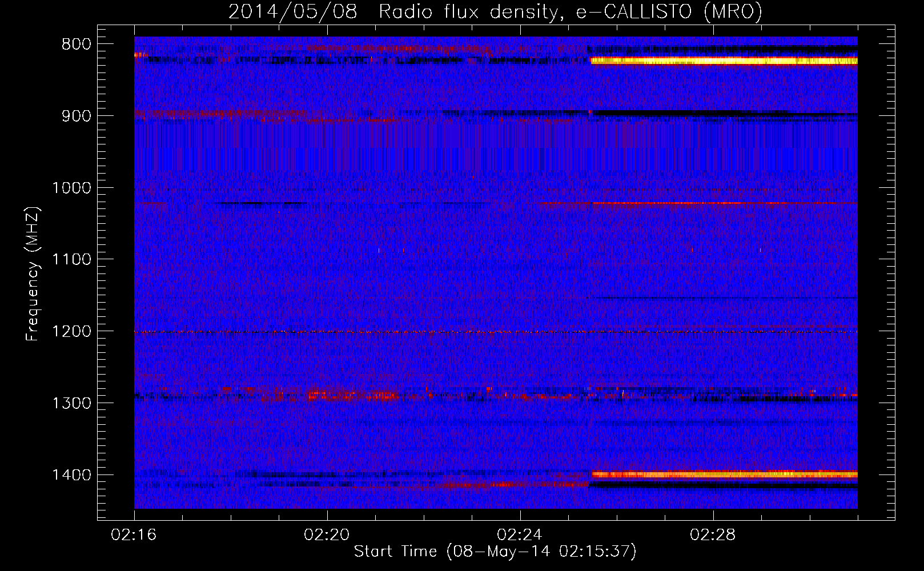Click the 02:16 time tick label

(x=134, y=535)
